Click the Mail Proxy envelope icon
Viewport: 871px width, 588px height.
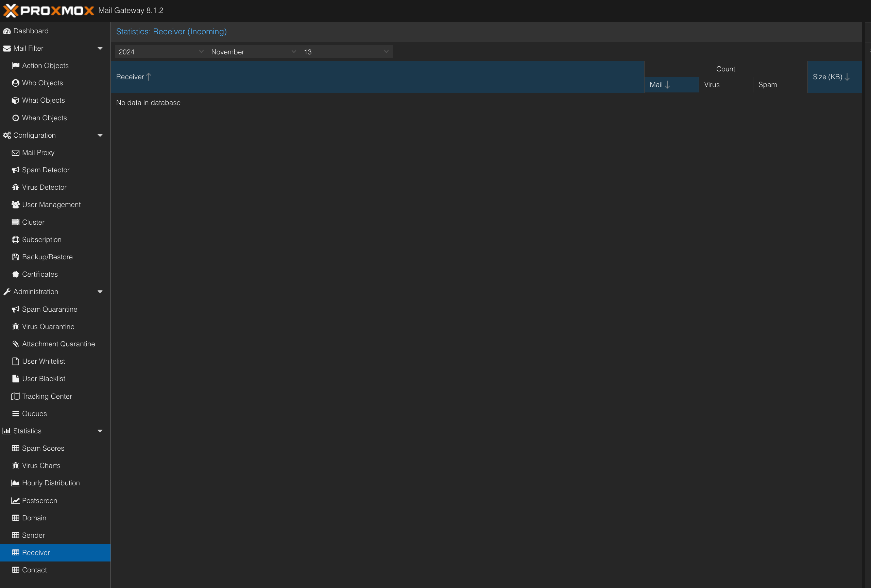(x=15, y=153)
